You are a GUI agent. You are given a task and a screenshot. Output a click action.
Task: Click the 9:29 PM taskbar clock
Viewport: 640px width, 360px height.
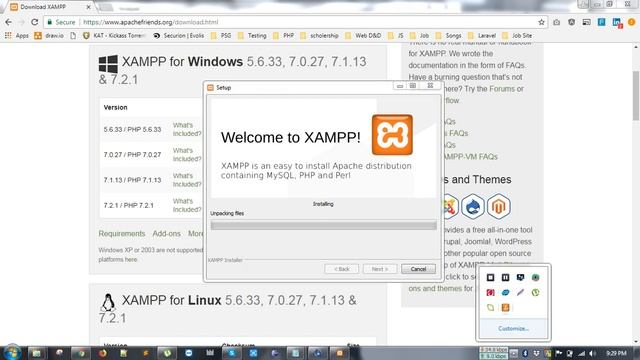point(616,353)
